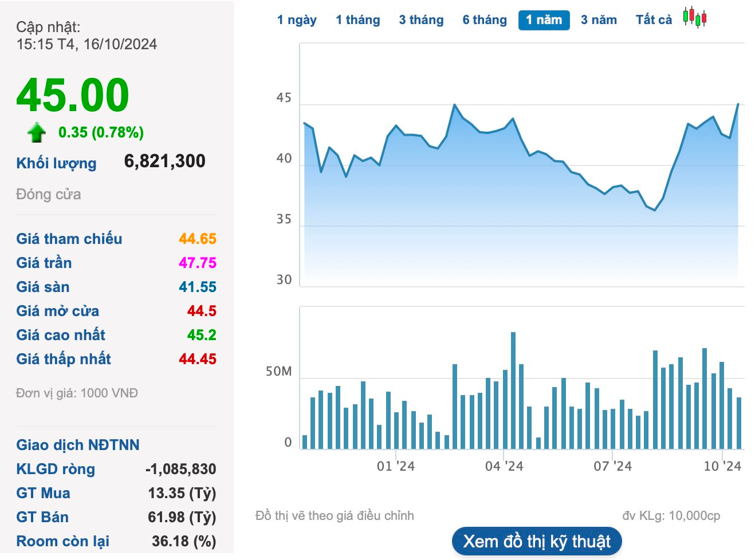This screenshot has width=755, height=560.
Task: Click the 'Cập nhật:' label
Action: (x=48, y=27)
